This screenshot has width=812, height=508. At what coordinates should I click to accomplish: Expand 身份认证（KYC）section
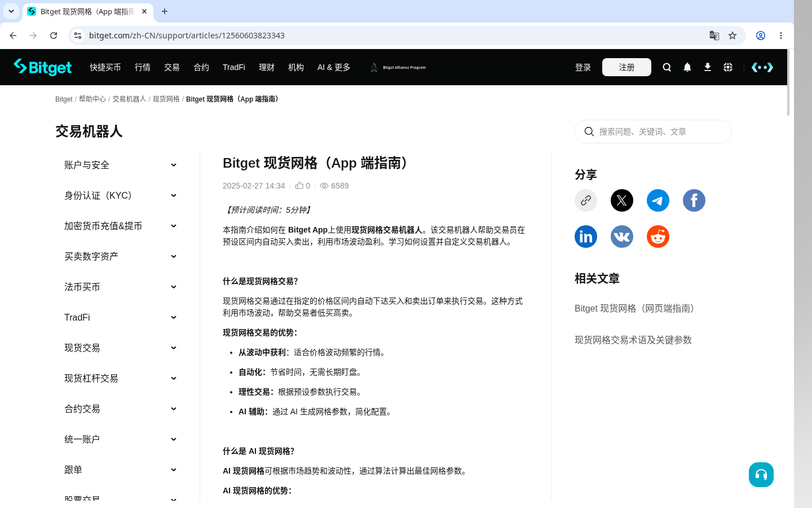pyautogui.click(x=121, y=195)
